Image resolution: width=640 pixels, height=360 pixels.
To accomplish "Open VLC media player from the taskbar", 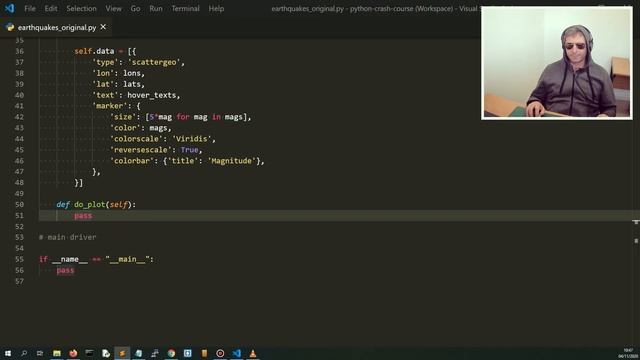I will click(253, 353).
